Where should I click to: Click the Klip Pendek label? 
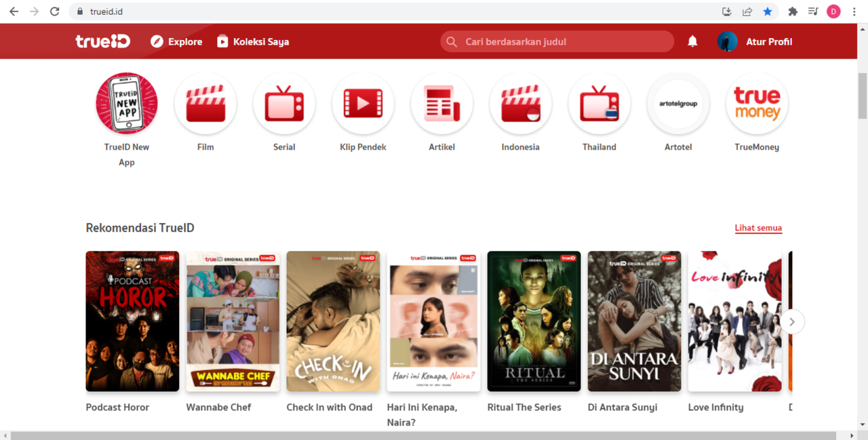point(363,147)
